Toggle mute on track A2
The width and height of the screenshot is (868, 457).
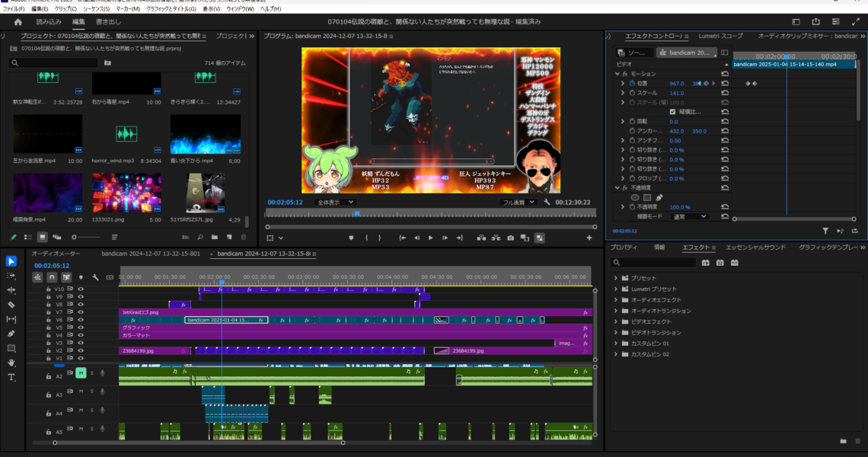click(x=81, y=372)
